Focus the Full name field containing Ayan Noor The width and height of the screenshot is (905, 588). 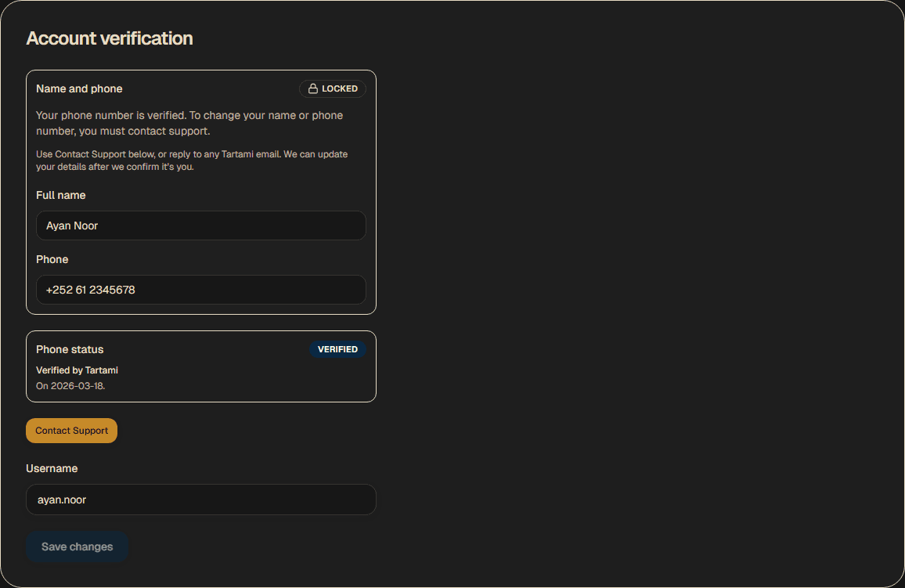(x=201, y=225)
